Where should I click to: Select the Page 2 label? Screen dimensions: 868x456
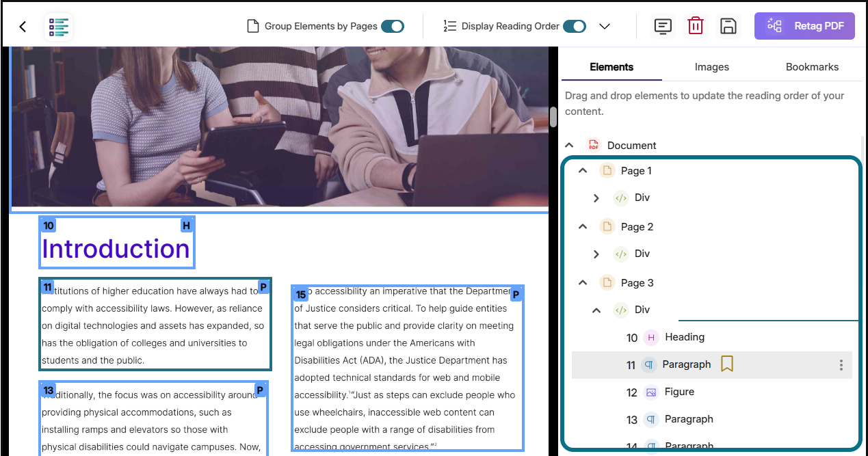coord(637,226)
